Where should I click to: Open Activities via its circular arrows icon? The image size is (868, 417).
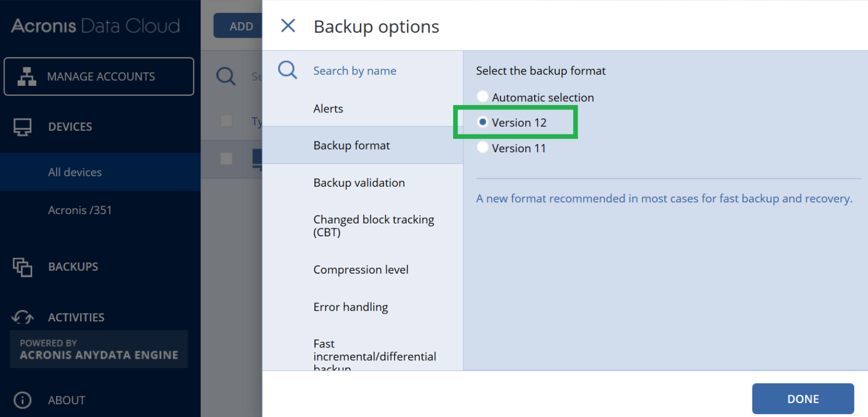[x=23, y=317]
